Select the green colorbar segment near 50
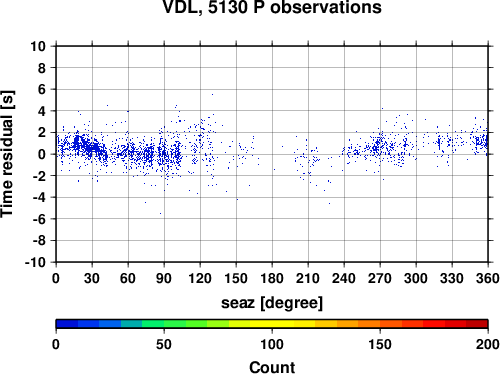 coord(175,324)
